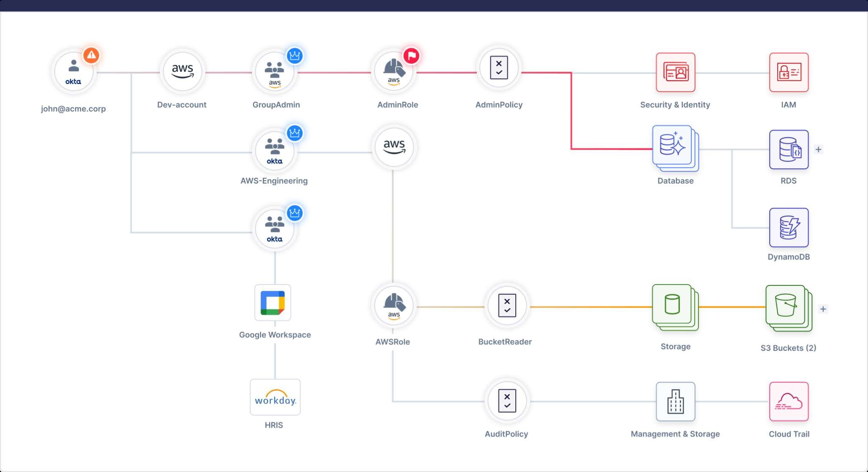Click the AdminRole label text
This screenshot has width=868, height=472.
(398, 105)
